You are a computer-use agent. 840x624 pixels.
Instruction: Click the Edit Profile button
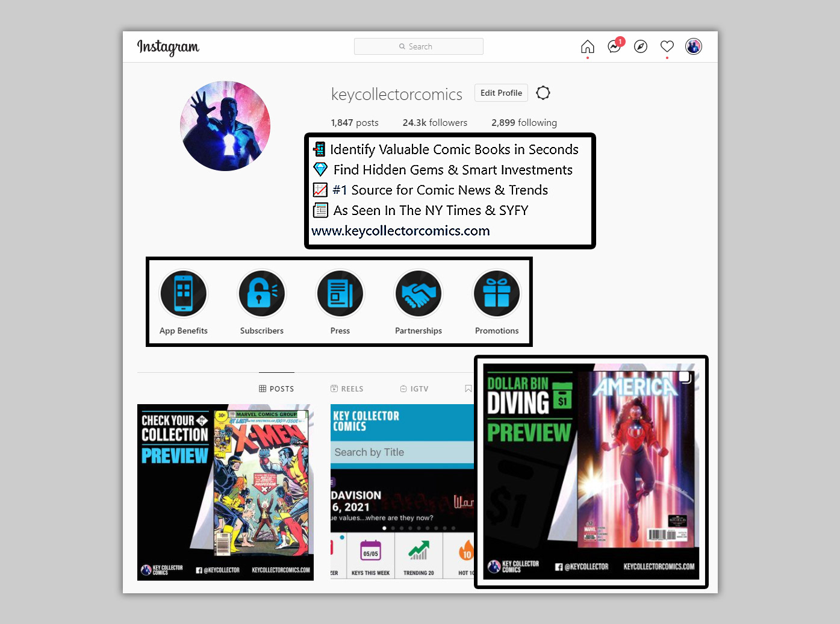tap(501, 93)
